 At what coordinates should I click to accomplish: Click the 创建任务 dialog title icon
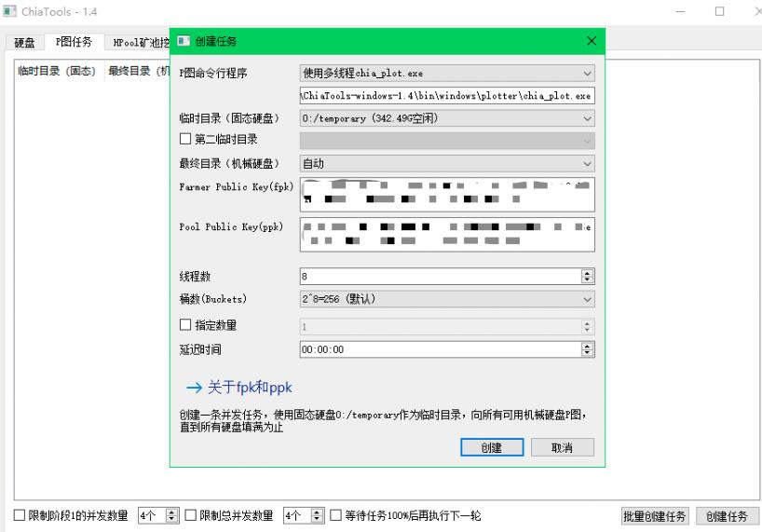[184, 41]
